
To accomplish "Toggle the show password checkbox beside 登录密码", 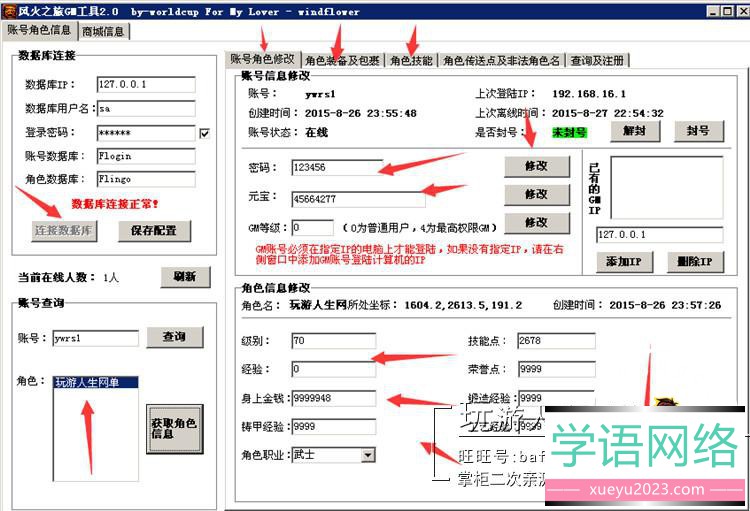I will [205, 133].
